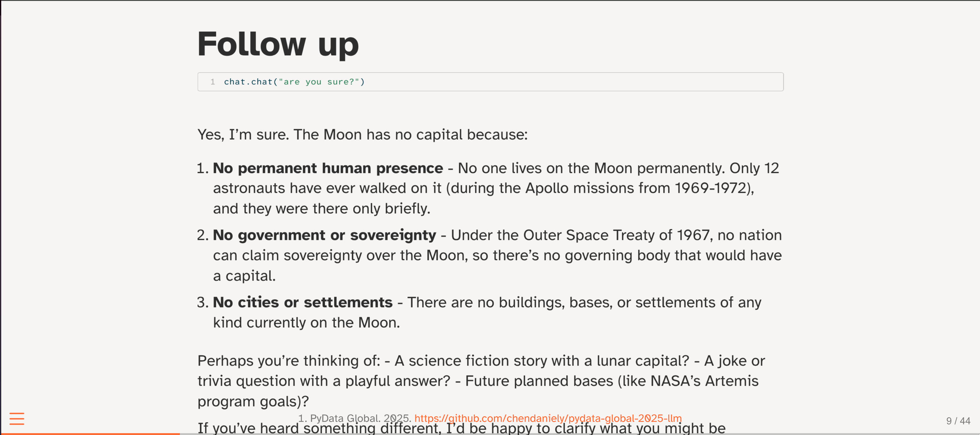Viewport: 980px width, 435px height.
Task: Click the "PyData Global. 2025." footnote text
Action: click(354, 418)
